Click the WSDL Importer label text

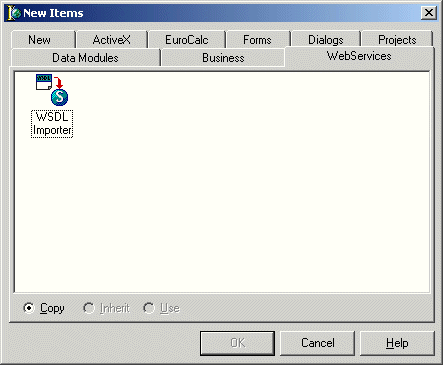[52, 124]
